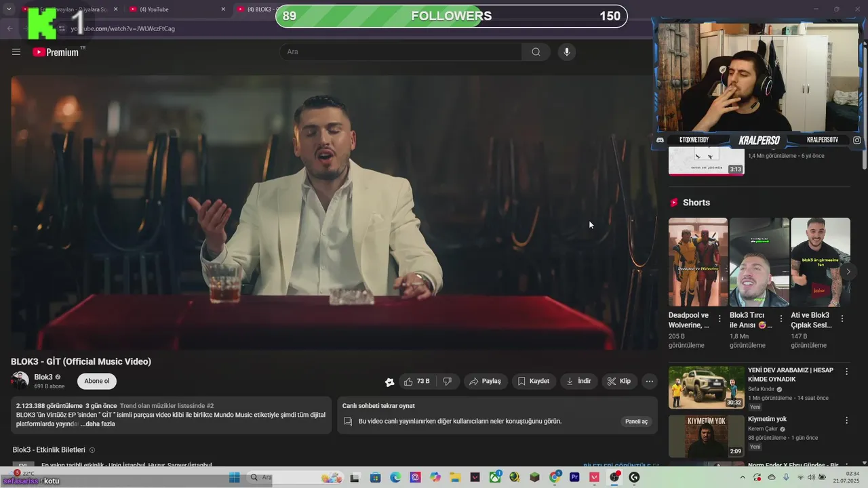868x488 pixels.
Task: Open options menu for Ati ve Blok3 short
Action: (x=842, y=319)
